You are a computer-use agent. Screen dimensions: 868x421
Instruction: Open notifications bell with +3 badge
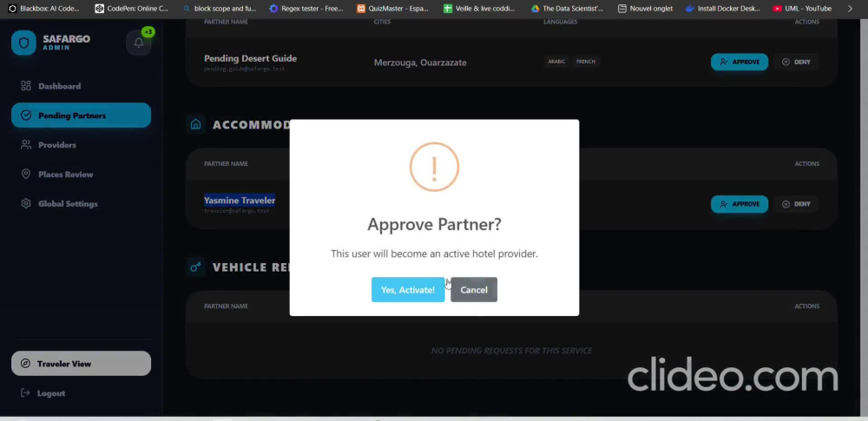[x=139, y=43]
